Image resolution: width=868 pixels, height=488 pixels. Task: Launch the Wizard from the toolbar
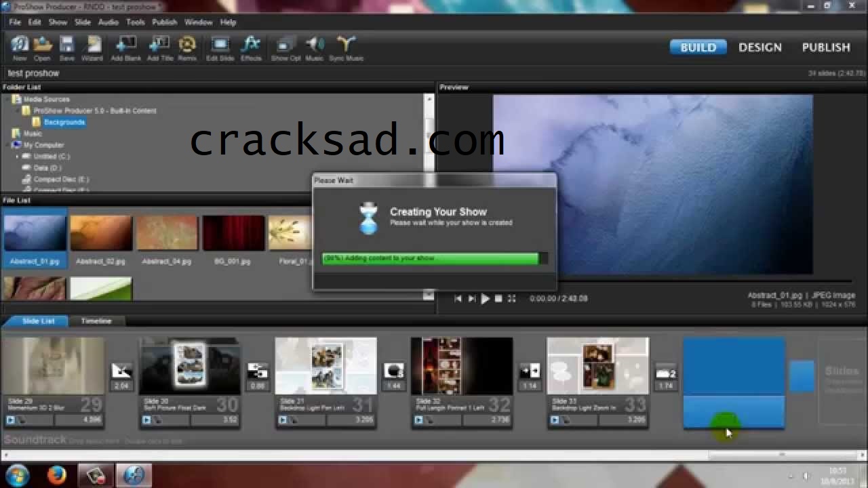pyautogui.click(x=92, y=47)
